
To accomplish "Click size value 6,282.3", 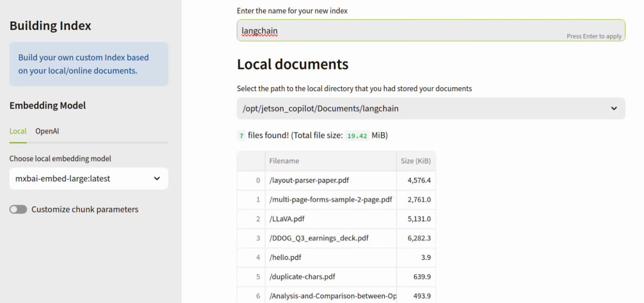I will 416,238.
